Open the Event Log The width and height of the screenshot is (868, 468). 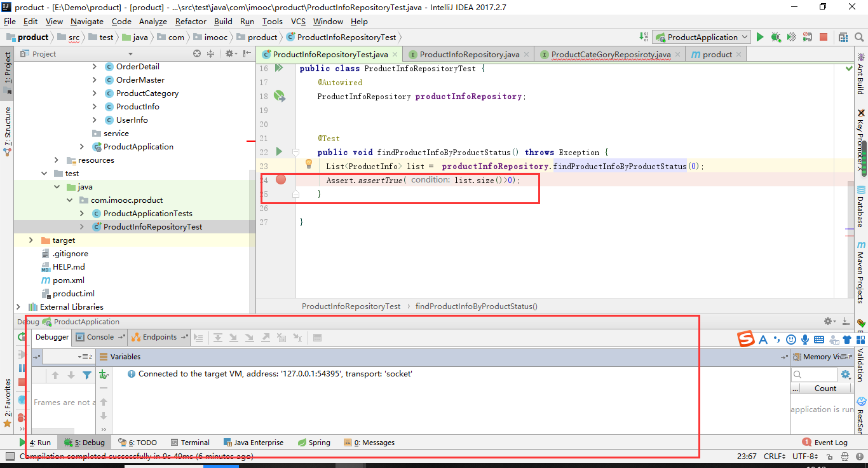pos(825,442)
